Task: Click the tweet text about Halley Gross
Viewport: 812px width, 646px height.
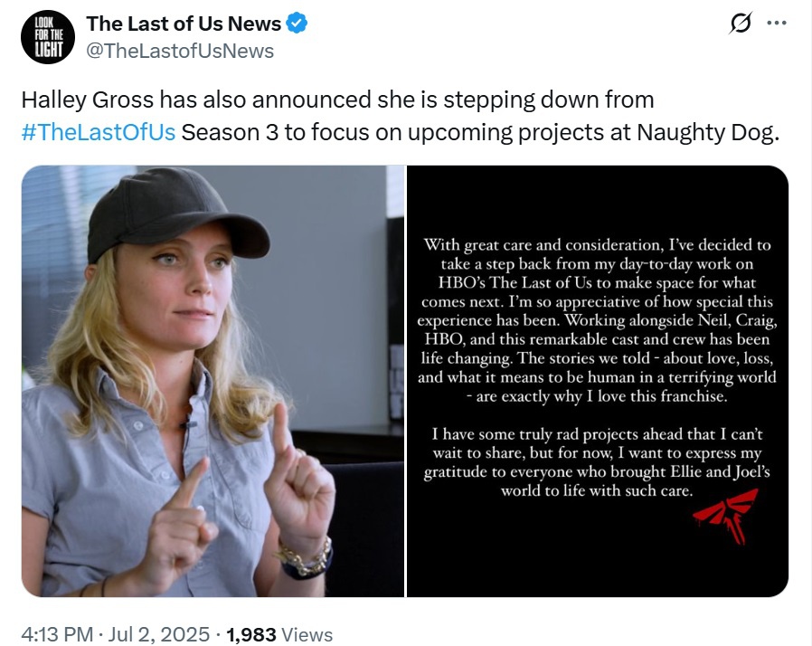Action: (400, 116)
